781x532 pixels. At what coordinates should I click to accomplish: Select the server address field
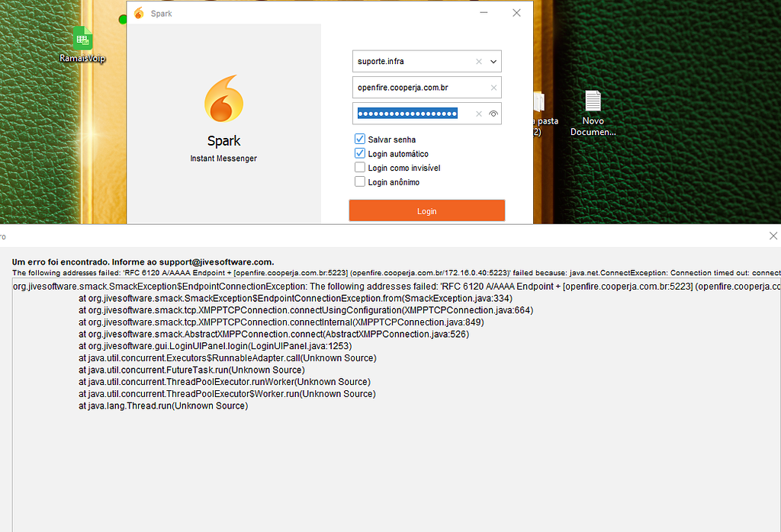pyautogui.click(x=412, y=87)
